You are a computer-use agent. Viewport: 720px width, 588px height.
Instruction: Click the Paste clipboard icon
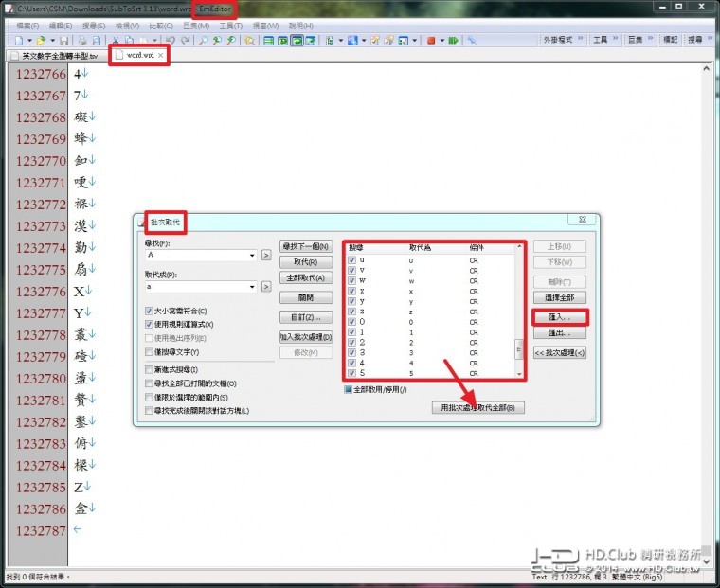pos(144,41)
